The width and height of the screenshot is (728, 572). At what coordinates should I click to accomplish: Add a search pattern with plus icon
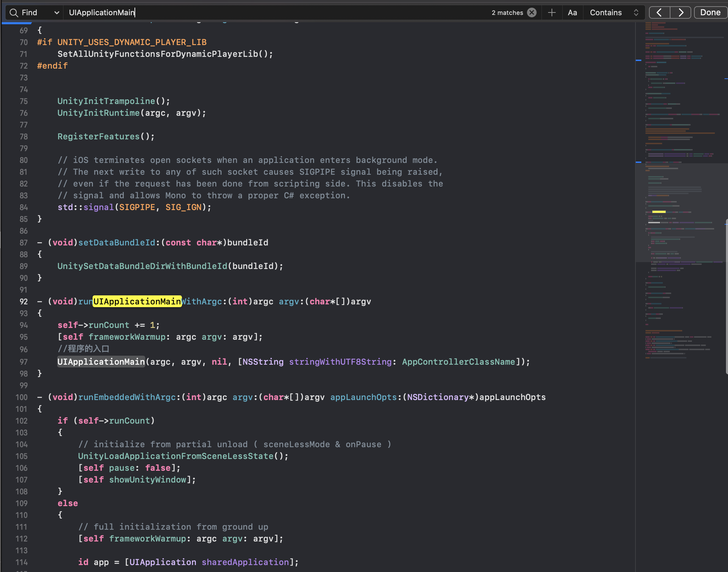click(552, 13)
